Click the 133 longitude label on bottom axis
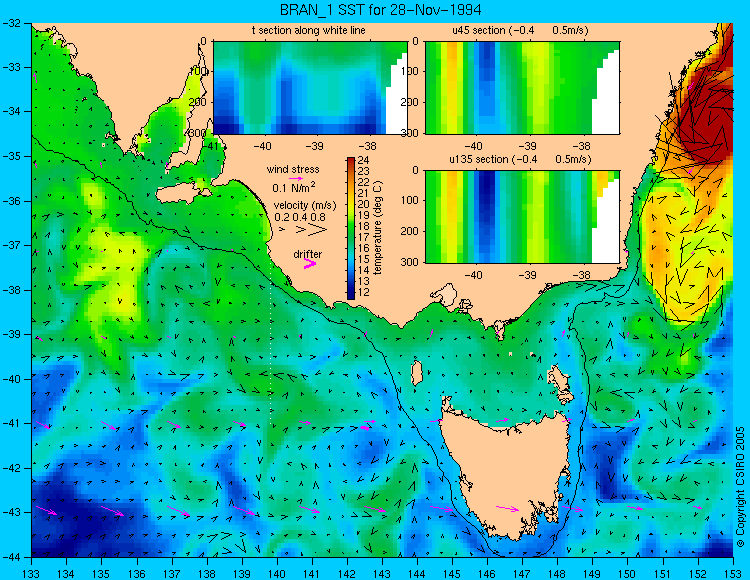 (31, 573)
